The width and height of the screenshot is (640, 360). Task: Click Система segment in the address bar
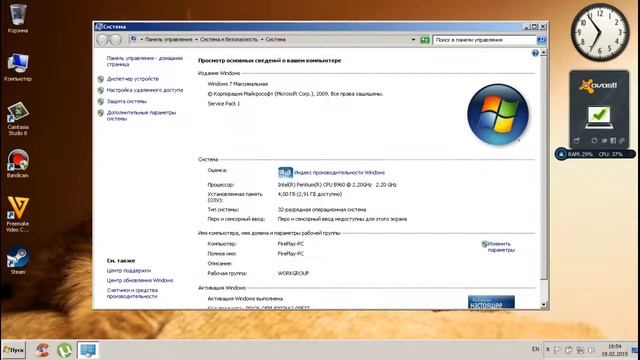tap(276, 40)
